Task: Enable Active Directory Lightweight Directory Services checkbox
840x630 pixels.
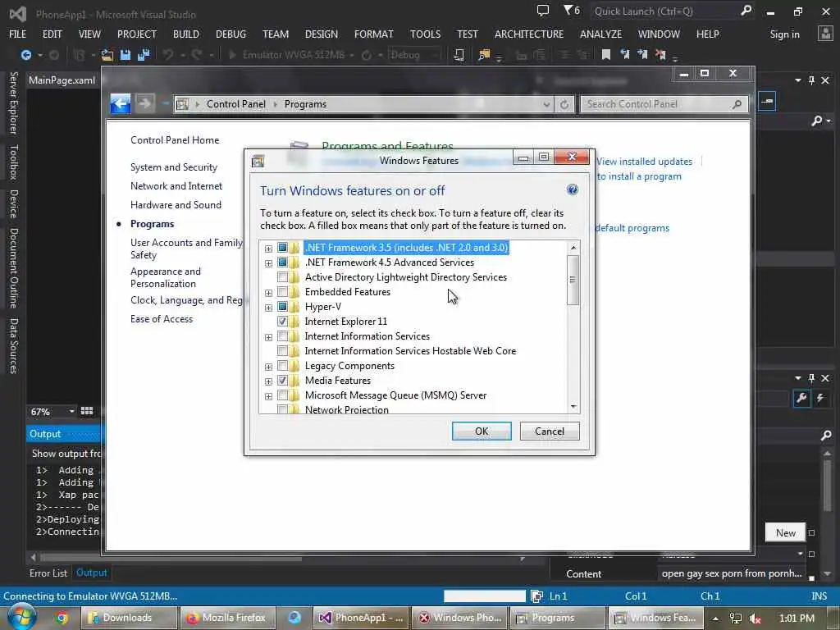Action: [282, 277]
